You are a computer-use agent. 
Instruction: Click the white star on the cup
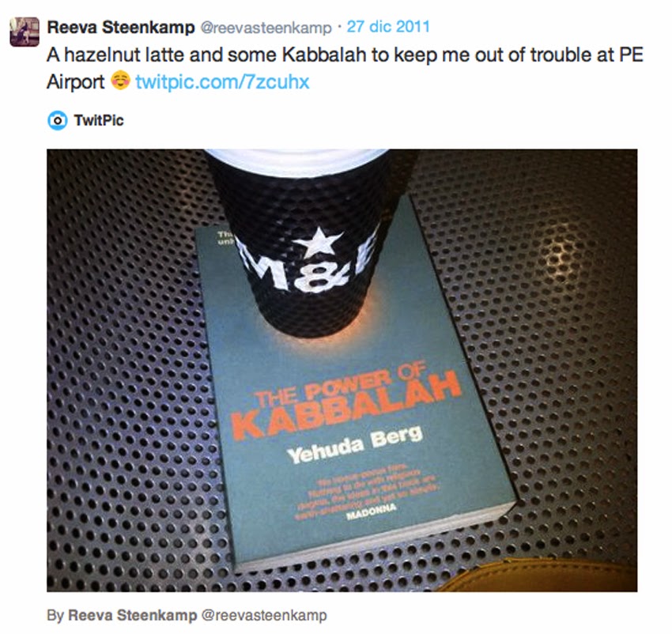tap(318, 243)
